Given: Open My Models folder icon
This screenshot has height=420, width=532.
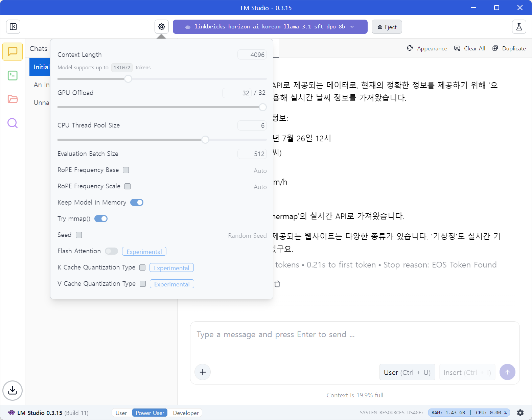Looking at the screenshot, I should pyautogui.click(x=13, y=99).
